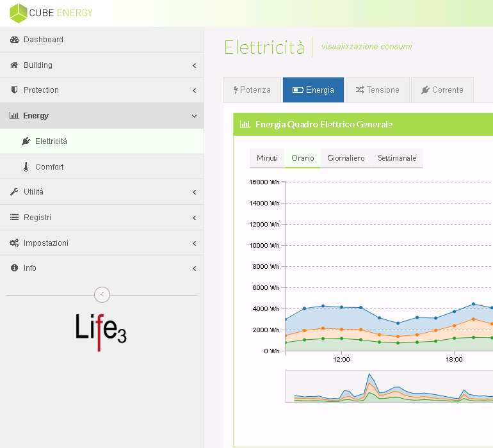The image size is (493, 448).
Task: Switch to the Potenza tab
Action: point(252,90)
